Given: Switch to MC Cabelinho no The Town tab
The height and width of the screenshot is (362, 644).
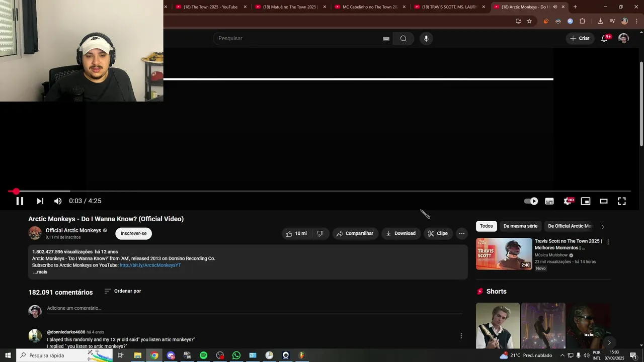Looking at the screenshot, I should point(370,7).
